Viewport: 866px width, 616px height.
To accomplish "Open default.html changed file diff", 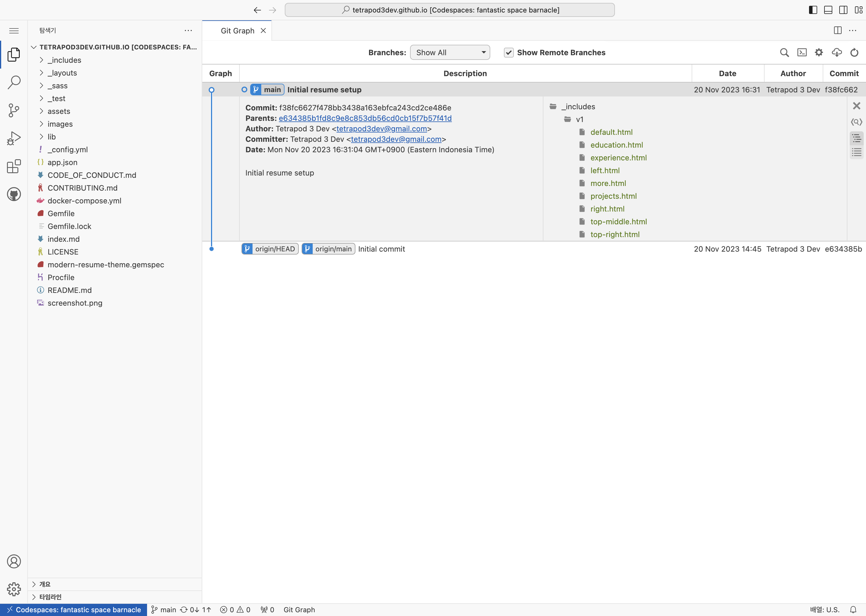I will (611, 132).
